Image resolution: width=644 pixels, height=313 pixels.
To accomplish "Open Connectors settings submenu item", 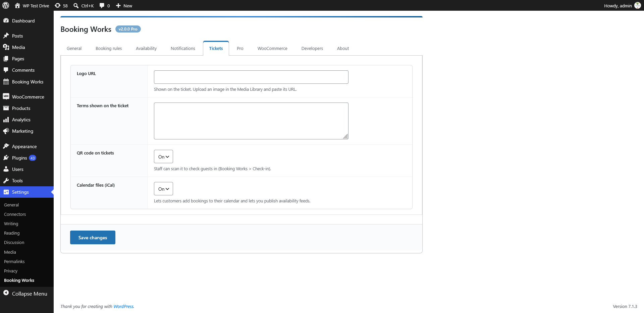I will (x=15, y=214).
